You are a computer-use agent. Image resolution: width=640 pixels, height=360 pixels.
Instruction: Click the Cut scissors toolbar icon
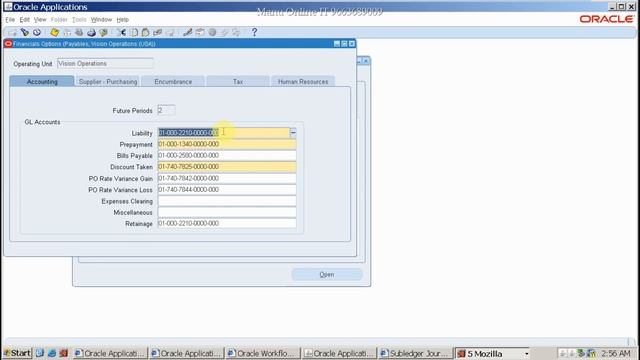122,32
